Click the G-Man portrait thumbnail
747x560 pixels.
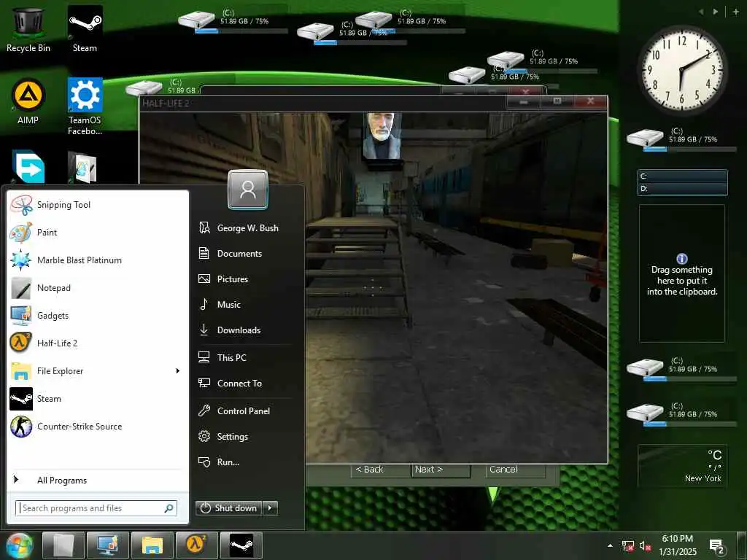coord(382,135)
